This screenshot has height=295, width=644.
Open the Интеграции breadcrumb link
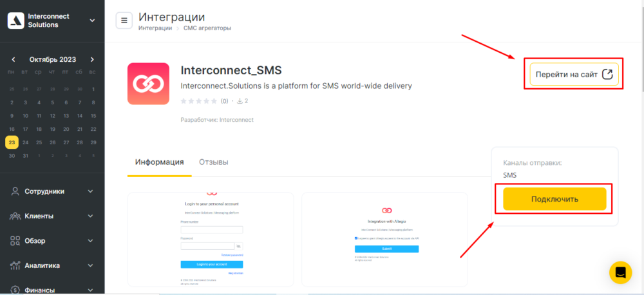point(155,28)
